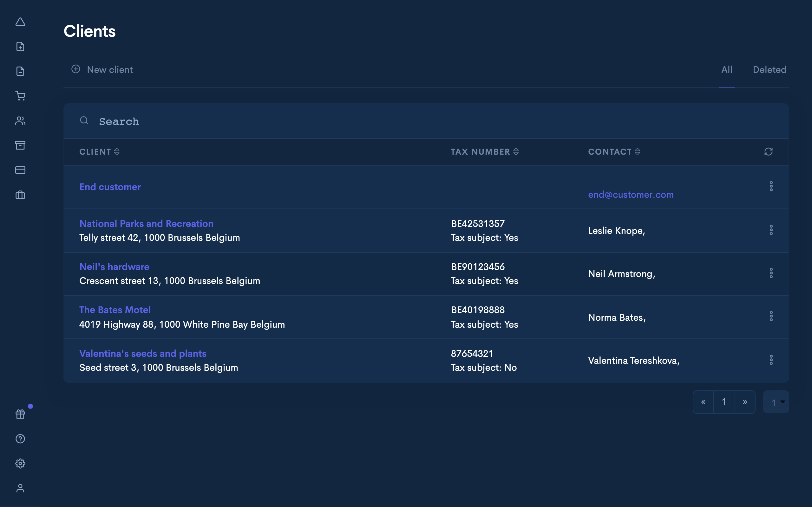Screen dimensions: 812x507
Task: Toggle sorting on the Client column
Action: 117,151
